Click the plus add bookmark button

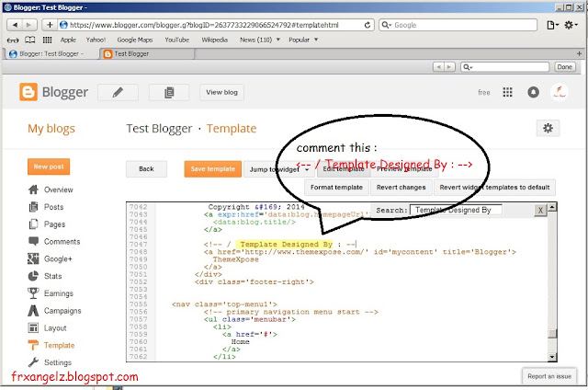tap(50, 25)
